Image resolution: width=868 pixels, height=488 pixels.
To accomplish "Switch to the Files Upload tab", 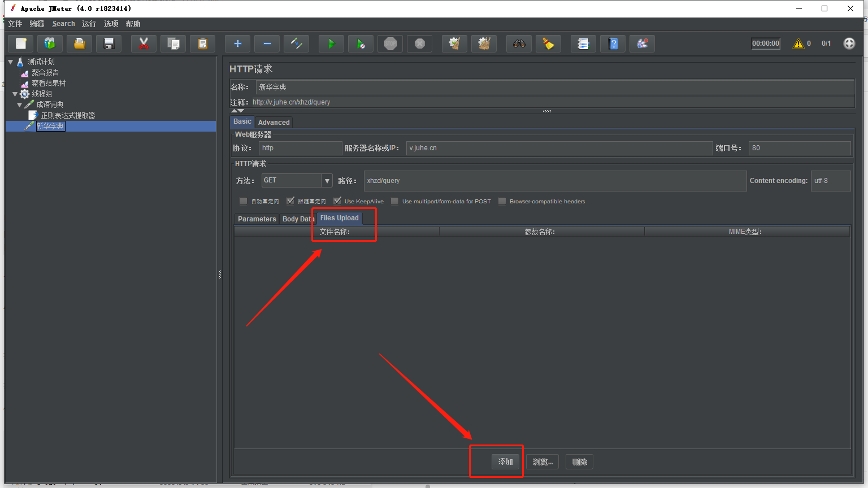I will pos(339,218).
